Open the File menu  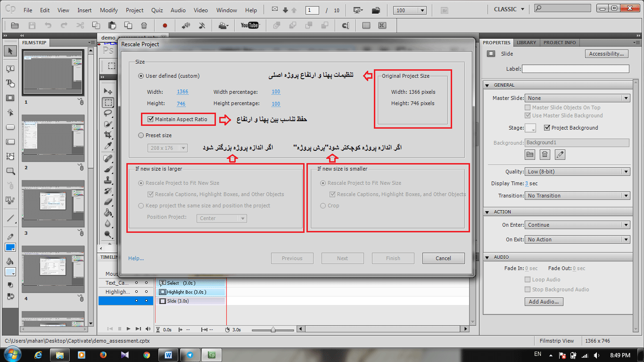[28, 10]
